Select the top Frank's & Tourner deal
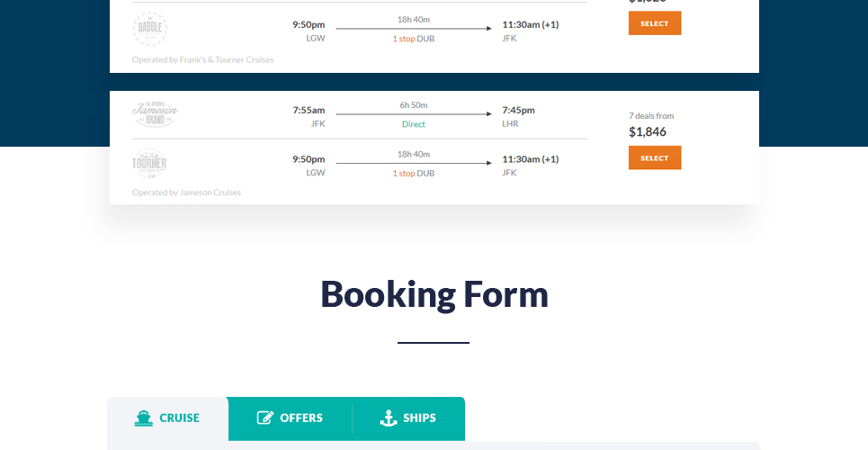Screen dimensions: 868x450 (655, 23)
